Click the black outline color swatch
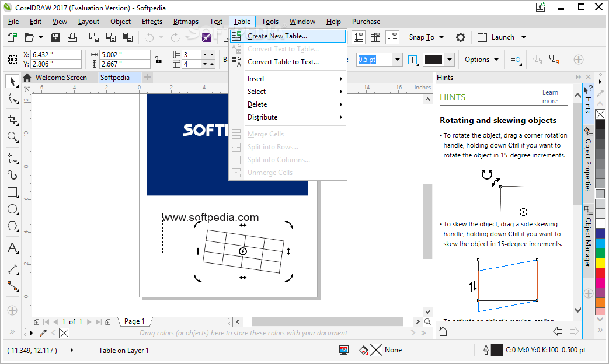Viewport: 609px width, 364px height. [433, 60]
